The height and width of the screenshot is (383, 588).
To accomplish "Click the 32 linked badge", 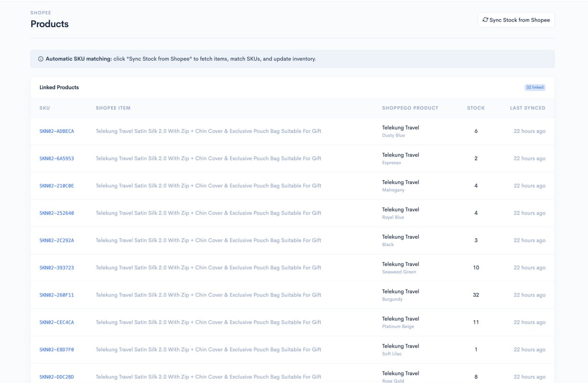I will [x=535, y=87].
